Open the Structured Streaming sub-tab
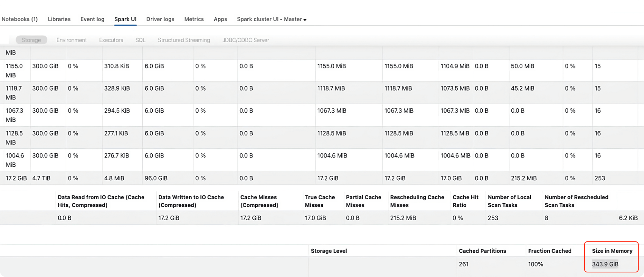644x277 pixels. [184, 40]
